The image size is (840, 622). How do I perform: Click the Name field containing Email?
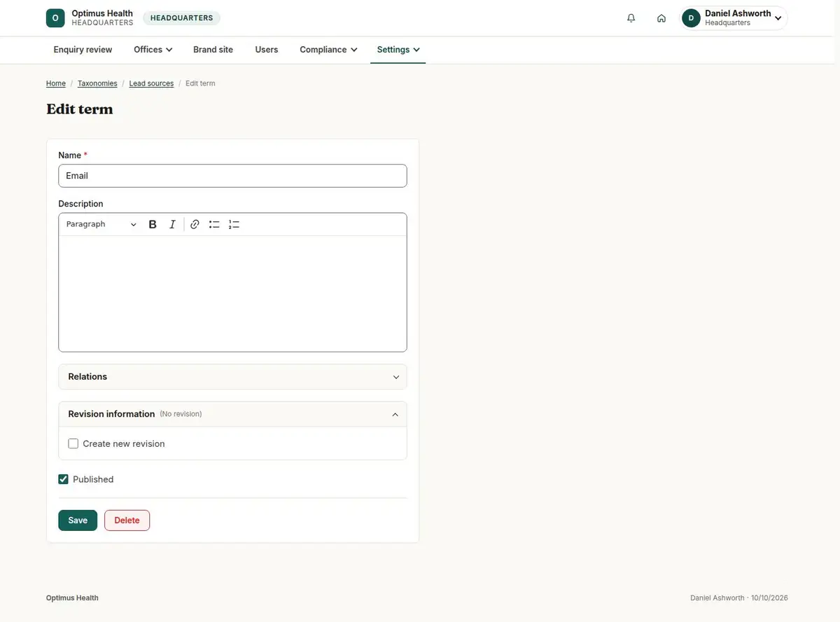[x=232, y=176]
